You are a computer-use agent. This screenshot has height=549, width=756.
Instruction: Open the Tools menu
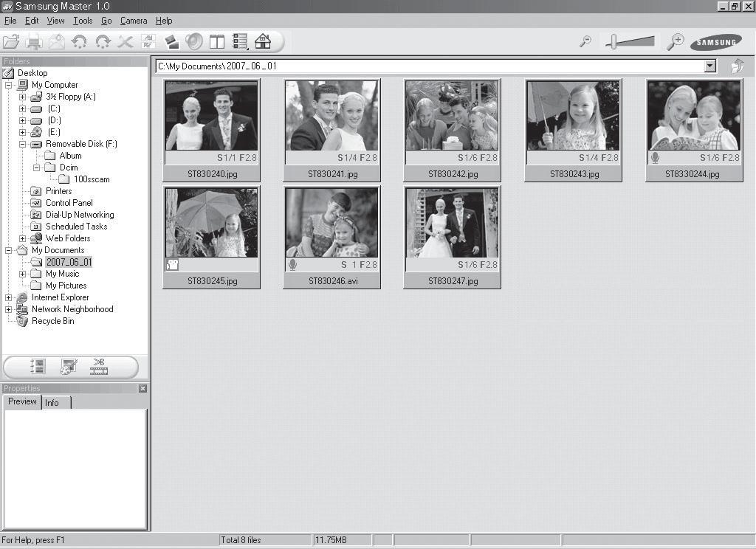pyautogui.click(x=83, y=21)
